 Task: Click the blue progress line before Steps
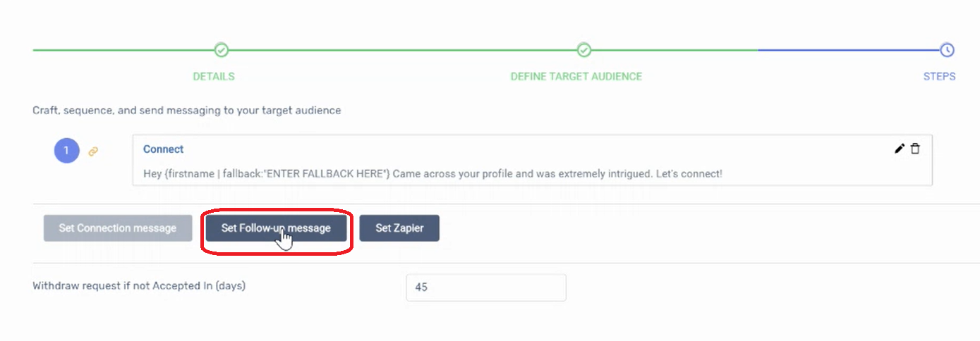pyautogui.click(x=849, y=50)
